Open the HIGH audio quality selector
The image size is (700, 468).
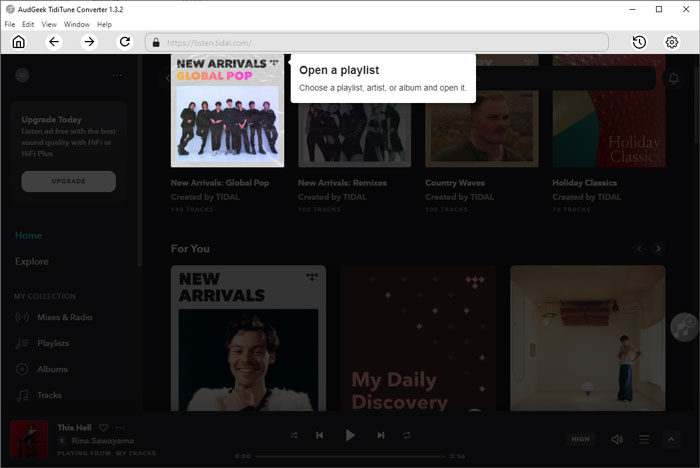click(580, 439)
